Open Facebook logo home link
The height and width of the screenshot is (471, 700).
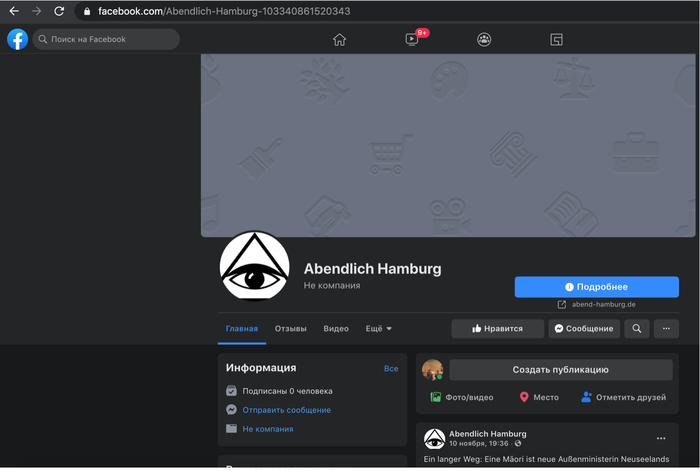[17, 39]
